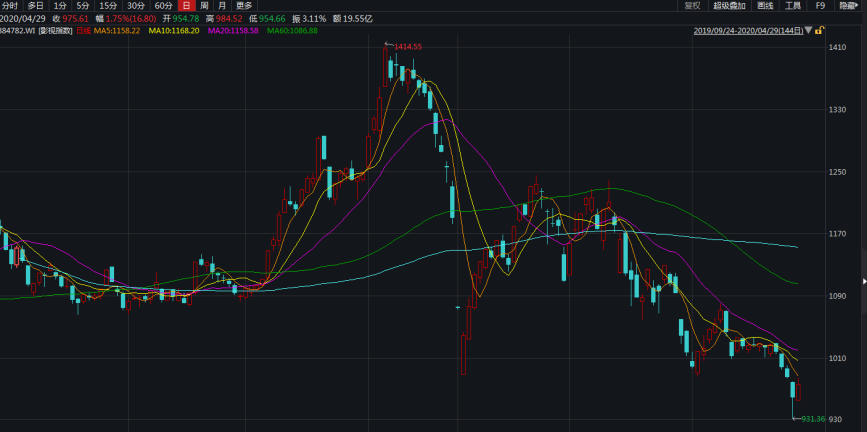Expand the 更多 more periods menu
The height and width of the screenshot is (432, 867).
tap(244, 6)
